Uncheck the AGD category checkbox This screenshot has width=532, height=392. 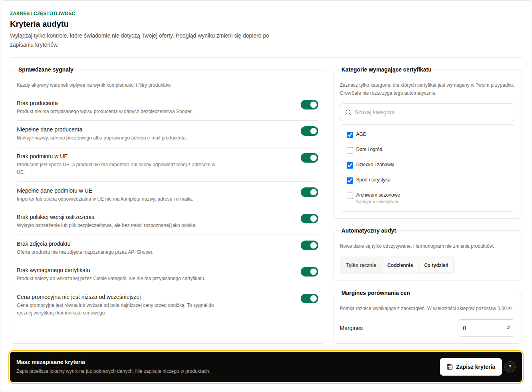350,135
